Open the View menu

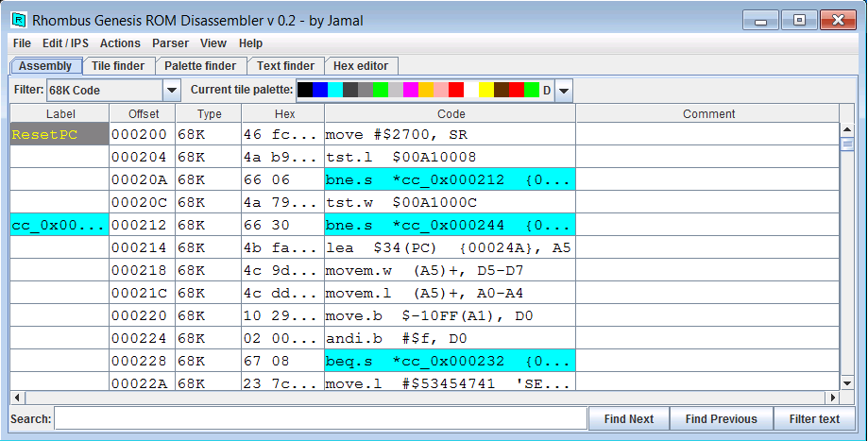point(213,43)
